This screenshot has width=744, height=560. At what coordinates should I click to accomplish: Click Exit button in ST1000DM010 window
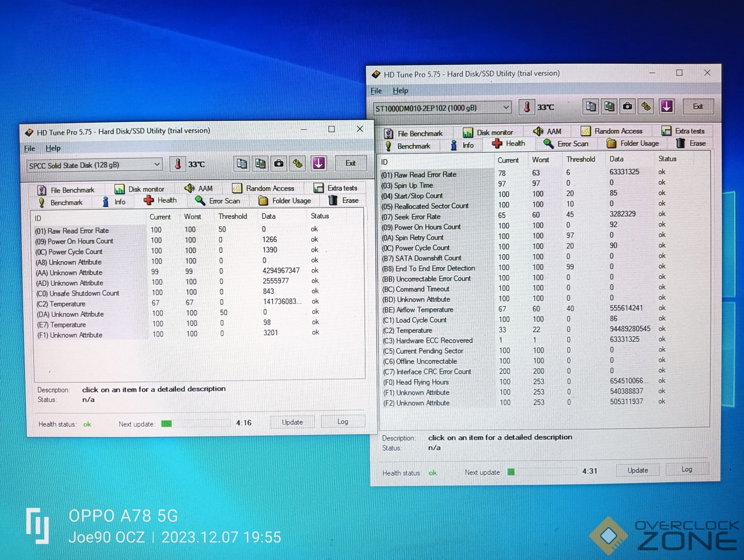[698, 106]
